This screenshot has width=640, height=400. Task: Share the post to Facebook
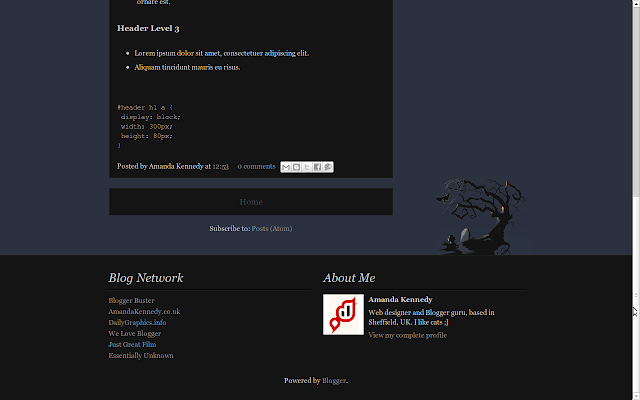tap(318, 167)
